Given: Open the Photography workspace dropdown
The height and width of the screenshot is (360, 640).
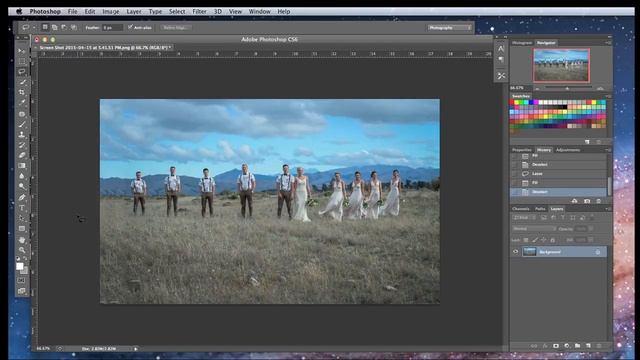Looking at the screenshot, I should (450, 27).
